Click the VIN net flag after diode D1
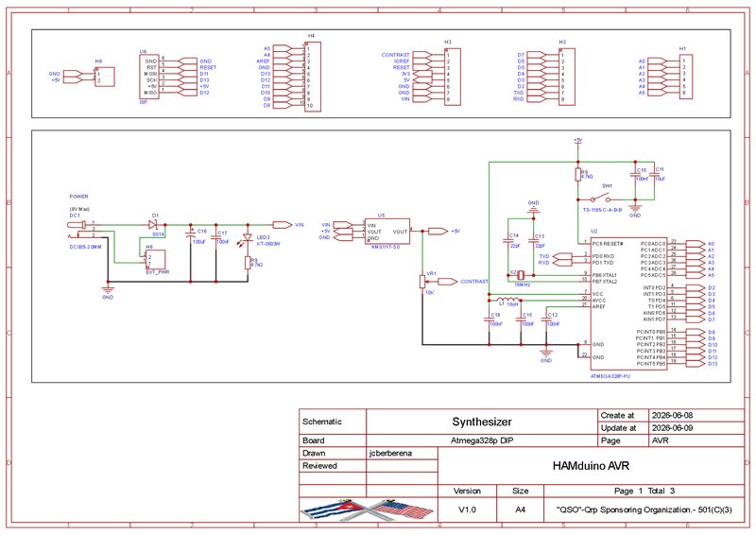Screen dimensions: 756x535 click(x=282, y=224)
